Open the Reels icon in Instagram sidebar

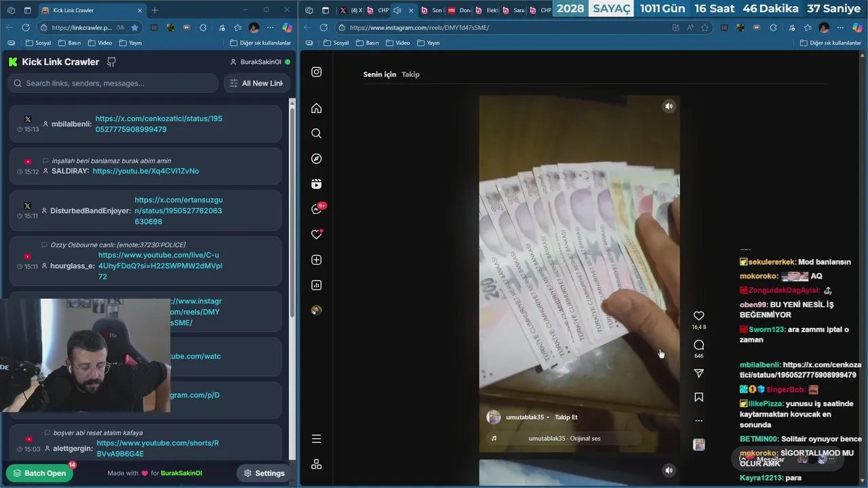(x=316, y=184)
